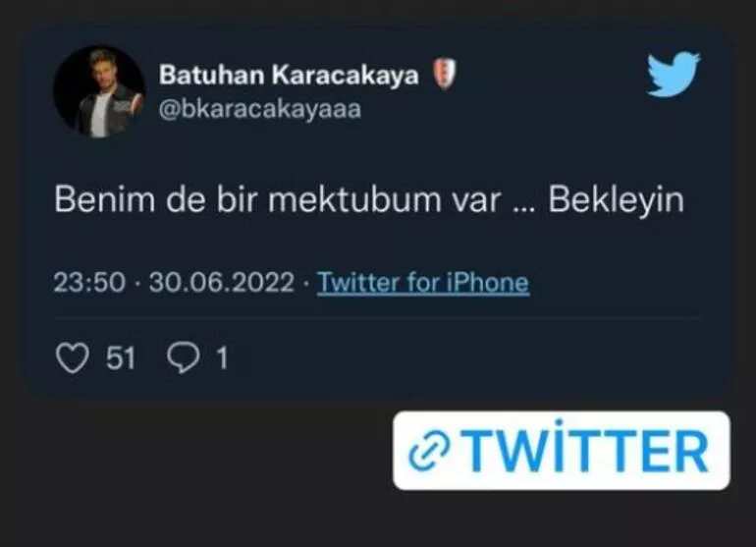The image size is (756, 547).
Task: Click the white TWITTER label button
Action: pos(562,451)
